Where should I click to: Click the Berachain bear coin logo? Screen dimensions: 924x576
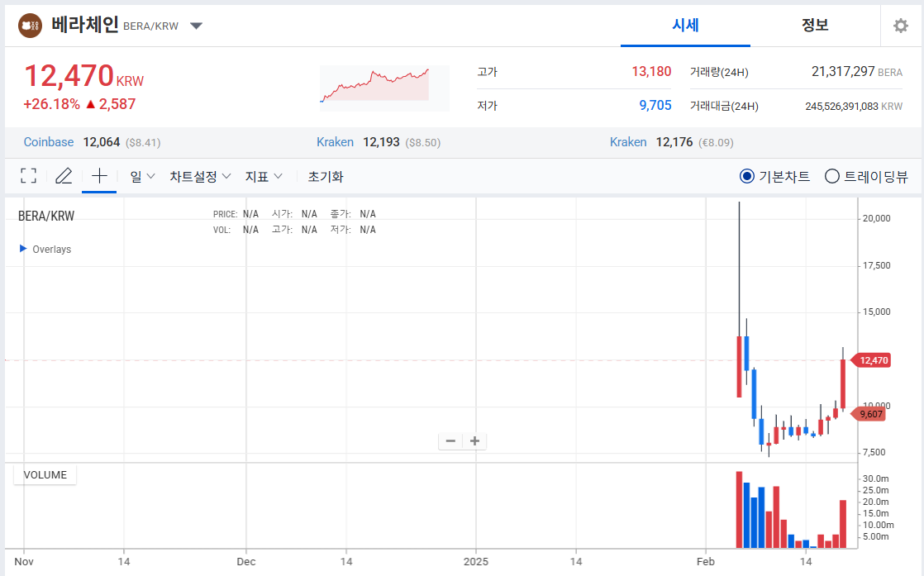pyautogui.click(x=30, y=26)
